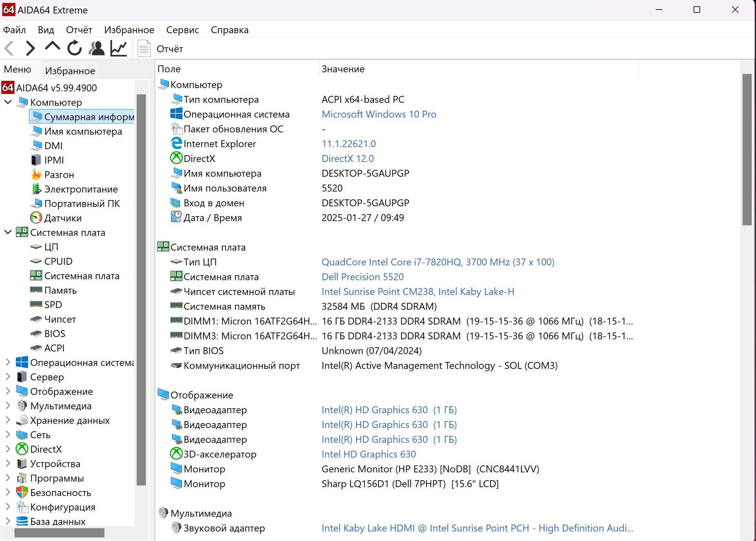The width and height of the screenshot is (756, 541).
Task: Open the Файл menu
Action: [x=14, y=30]
